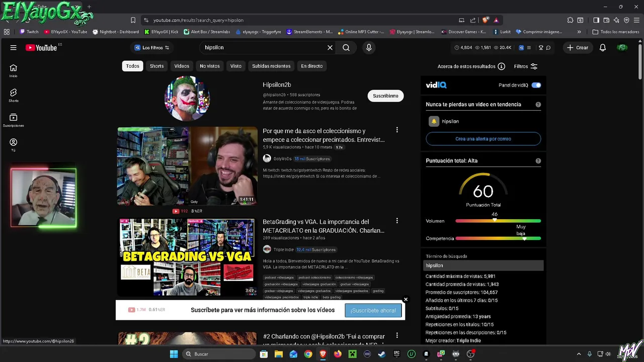Open the Goly coleccionismo video thumbnail

tap(187, 166)
